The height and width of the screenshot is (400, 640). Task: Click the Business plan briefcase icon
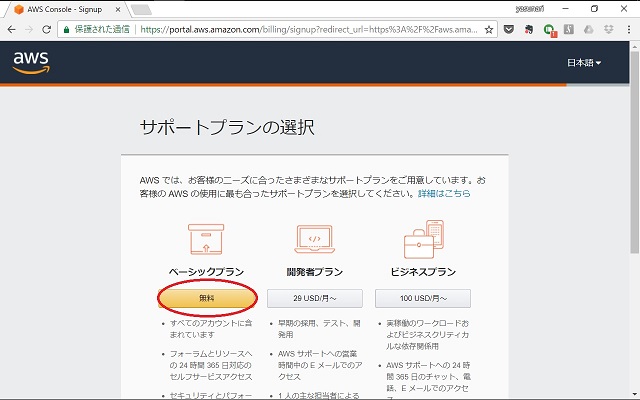tap(423, 239)
